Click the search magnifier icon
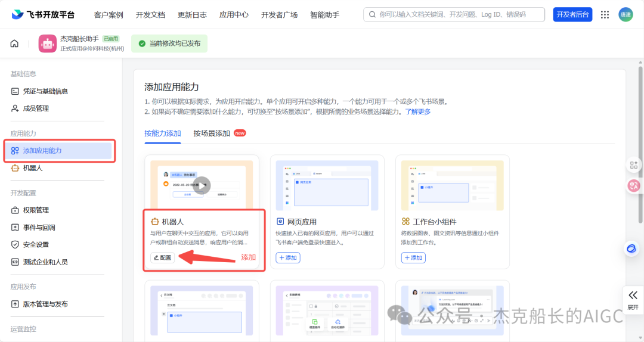644x342 pixels. coord(372,14)
